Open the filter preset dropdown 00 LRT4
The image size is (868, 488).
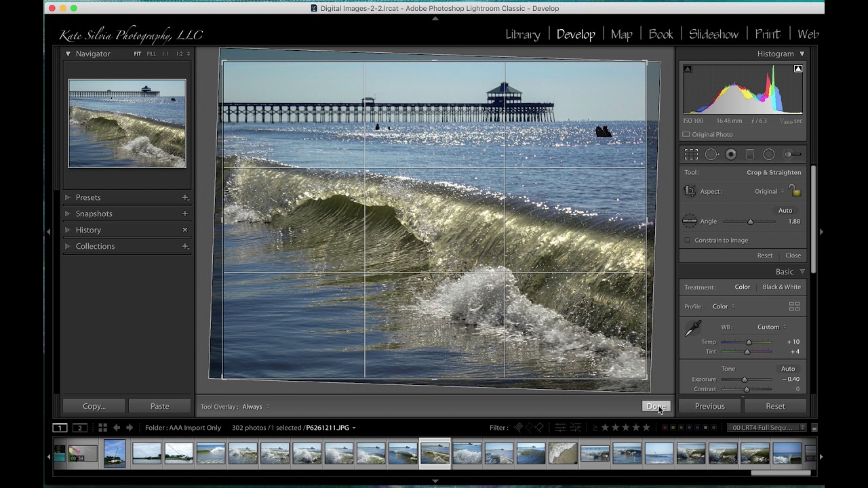click(x=767, y=428)
